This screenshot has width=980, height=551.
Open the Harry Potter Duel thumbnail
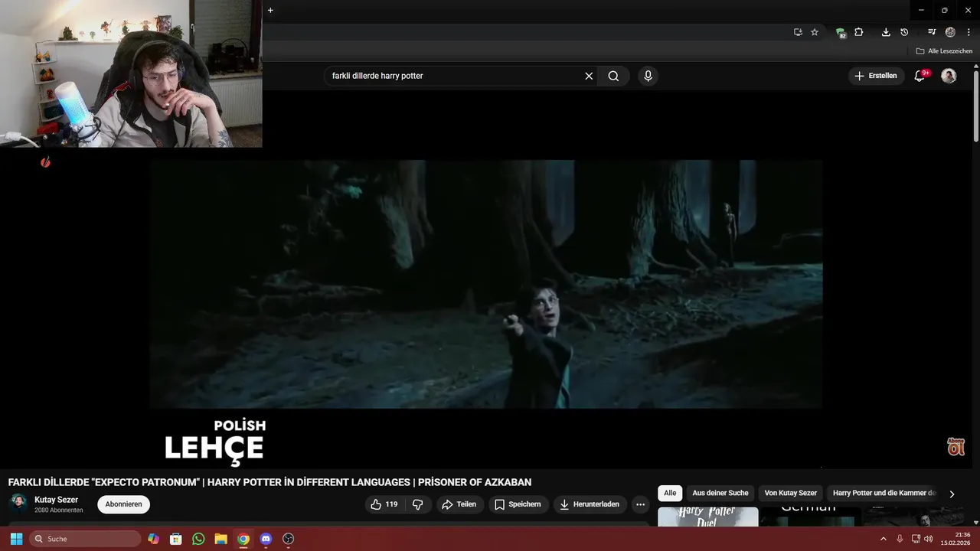click(x=708, y=517)
